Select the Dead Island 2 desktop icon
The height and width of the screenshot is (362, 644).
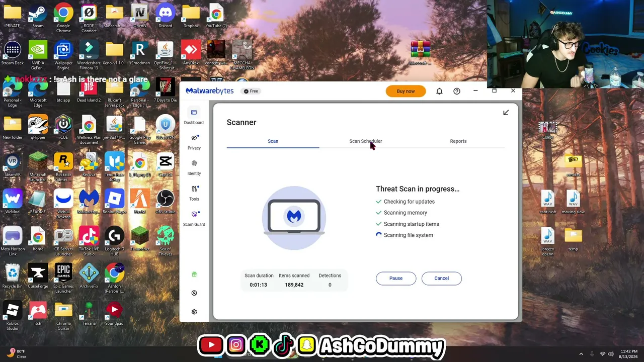click(89, 91)
